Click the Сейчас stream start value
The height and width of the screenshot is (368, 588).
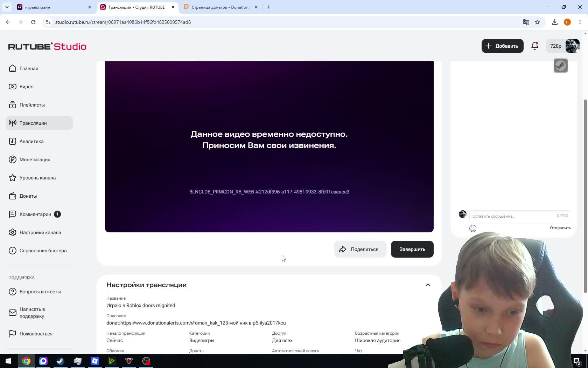(x=114, y=340)
